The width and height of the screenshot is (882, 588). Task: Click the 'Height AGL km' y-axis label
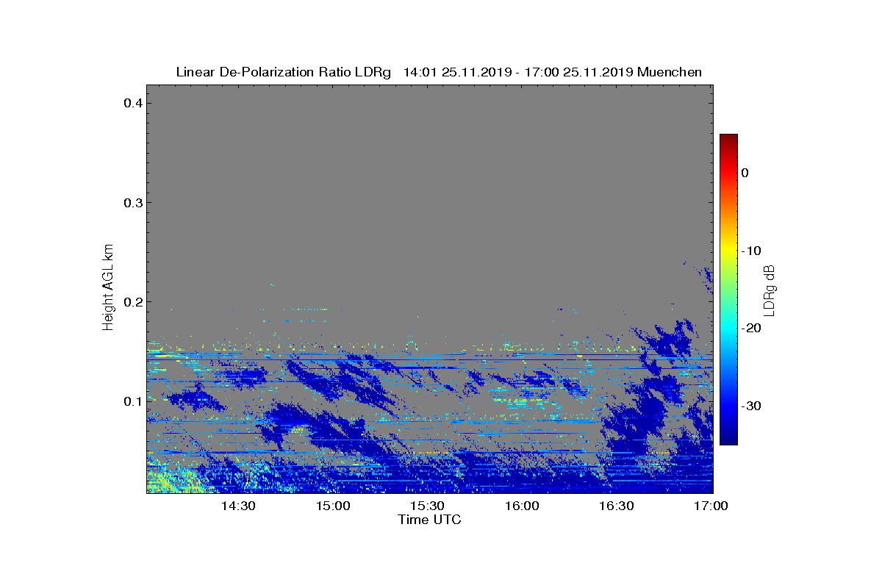click(109, 288)
